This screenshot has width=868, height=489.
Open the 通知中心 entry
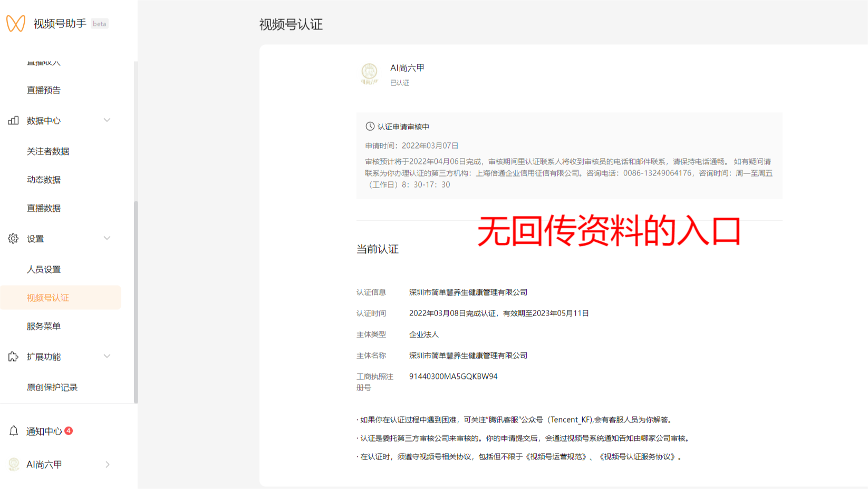pyautogui.click(x=44, y=432)
